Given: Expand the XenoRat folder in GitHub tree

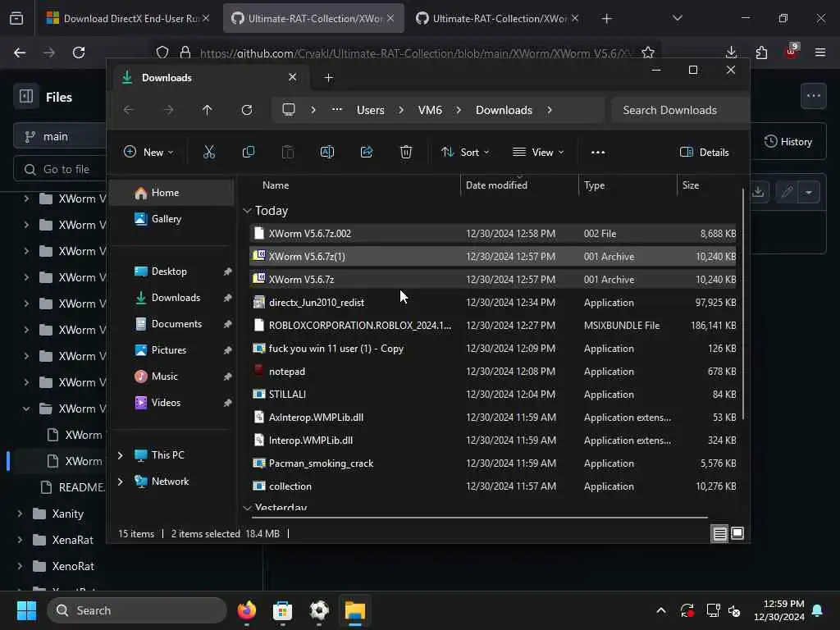Looking at the screenshot, I should click(x=20, y=566).
